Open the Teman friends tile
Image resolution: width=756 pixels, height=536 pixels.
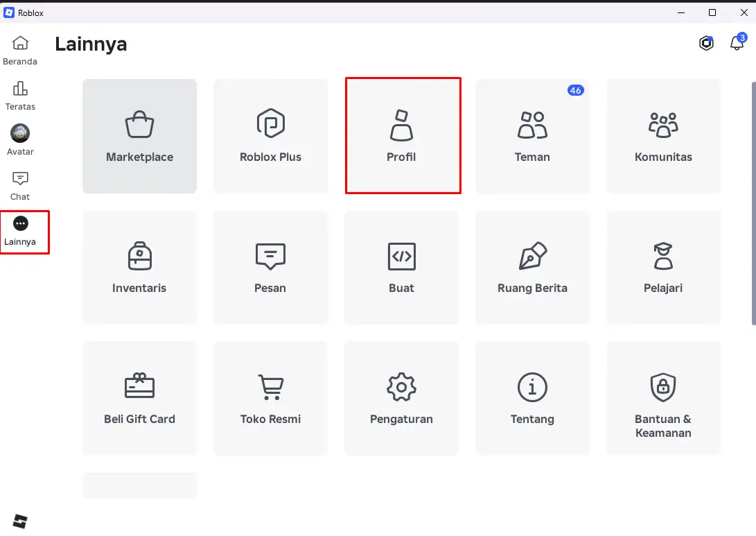(532, 137)
